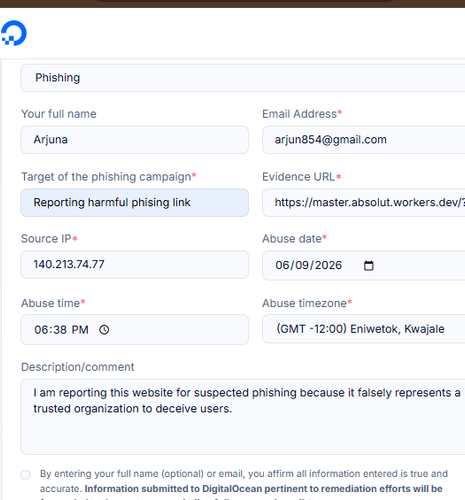This screenshot has width=465, height=500.
Task: Click the DigitalOcean logo
Action: [14, 33]
